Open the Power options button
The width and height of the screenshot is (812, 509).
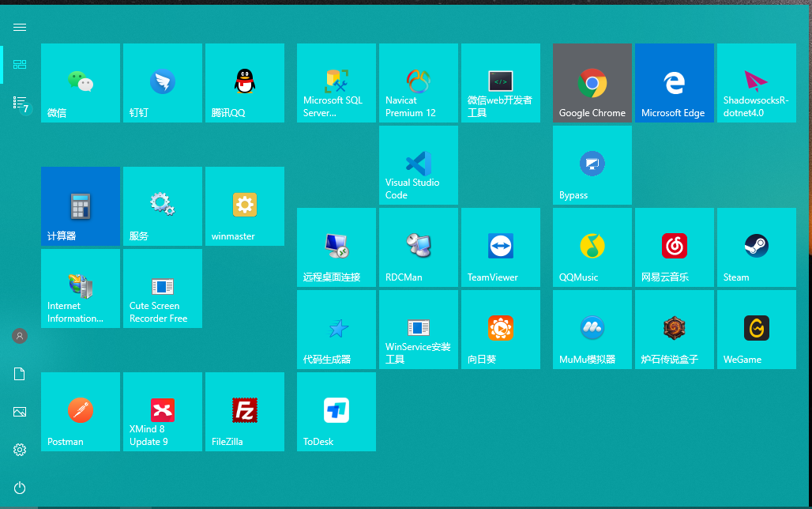point(20,488)
